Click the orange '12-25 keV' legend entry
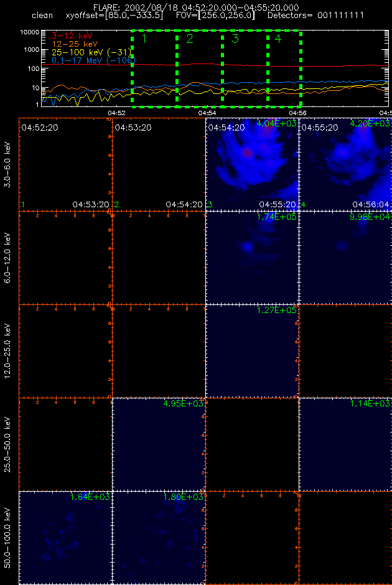Screen dimensions: 392x585 [74, 44]
